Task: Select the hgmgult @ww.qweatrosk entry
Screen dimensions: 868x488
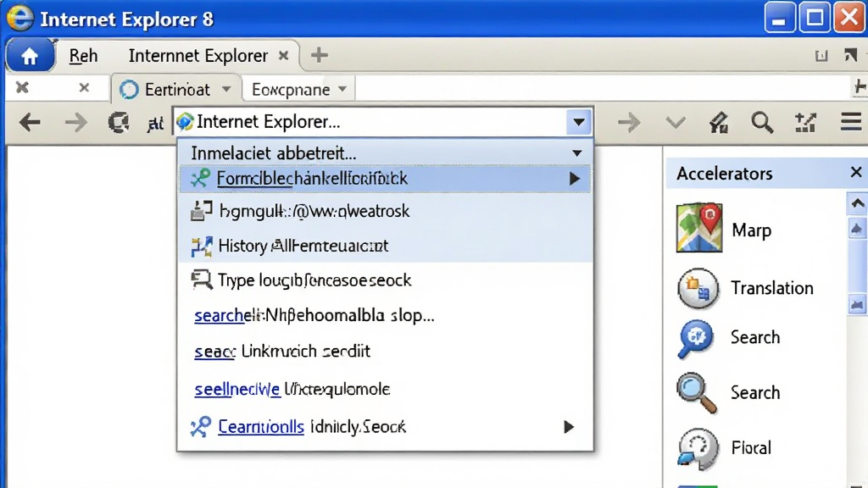Action: tap(386, 211)
